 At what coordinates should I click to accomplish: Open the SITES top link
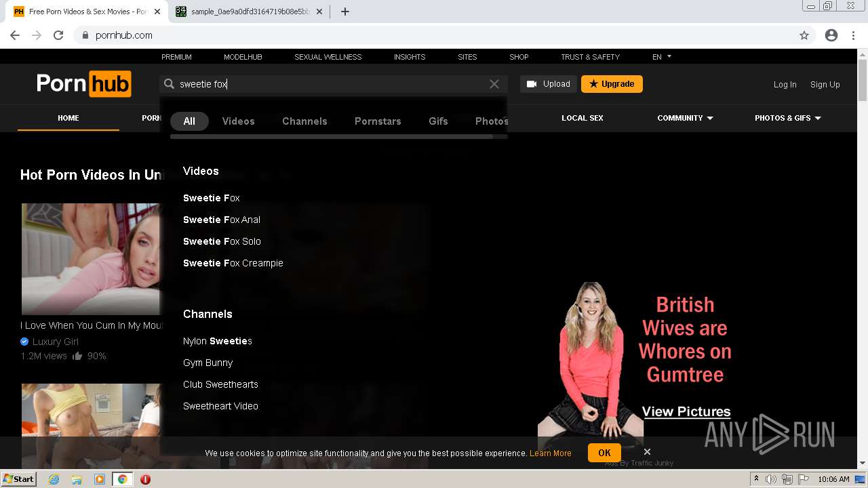pyautogui.click(x=467, y=57)
